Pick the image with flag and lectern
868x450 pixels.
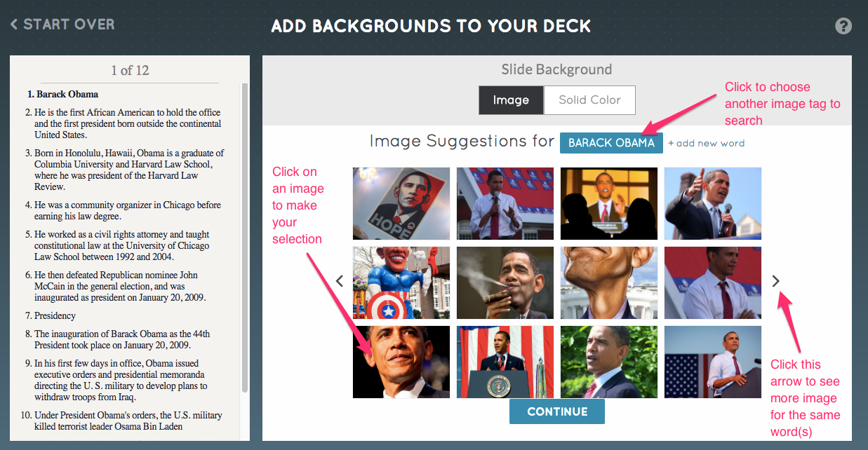(713, 362)
